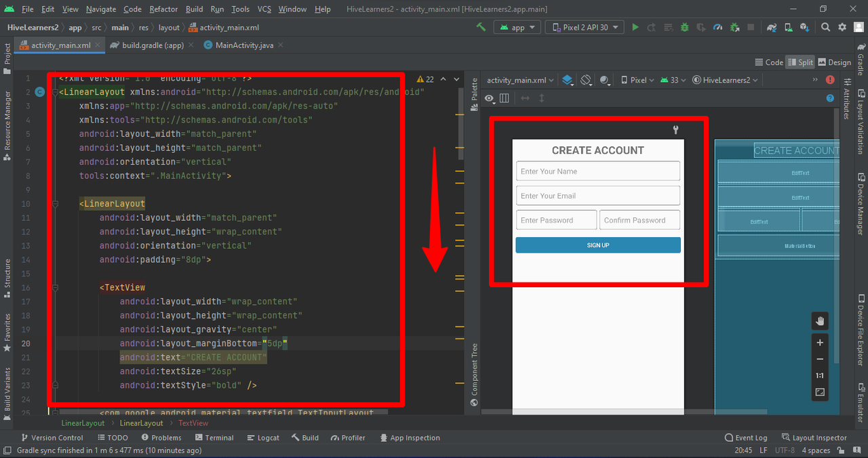The image size is (868, 458).
Task: Open the Profiler tool window
Action: [347, 438]
